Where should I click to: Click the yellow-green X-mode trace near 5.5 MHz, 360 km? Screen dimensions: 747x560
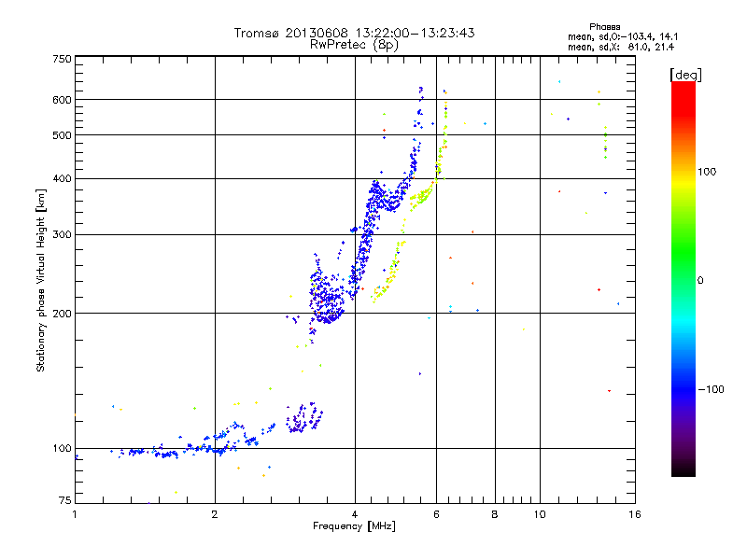point(421,195)
